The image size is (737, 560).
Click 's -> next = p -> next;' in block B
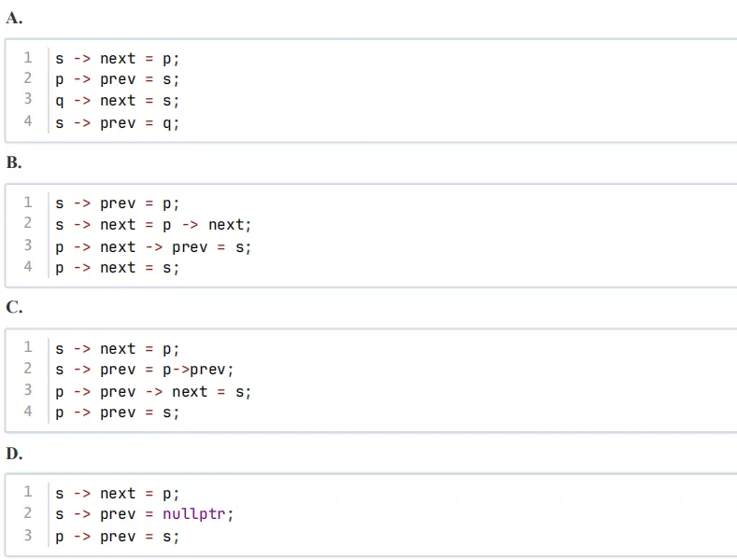point(153,225)
